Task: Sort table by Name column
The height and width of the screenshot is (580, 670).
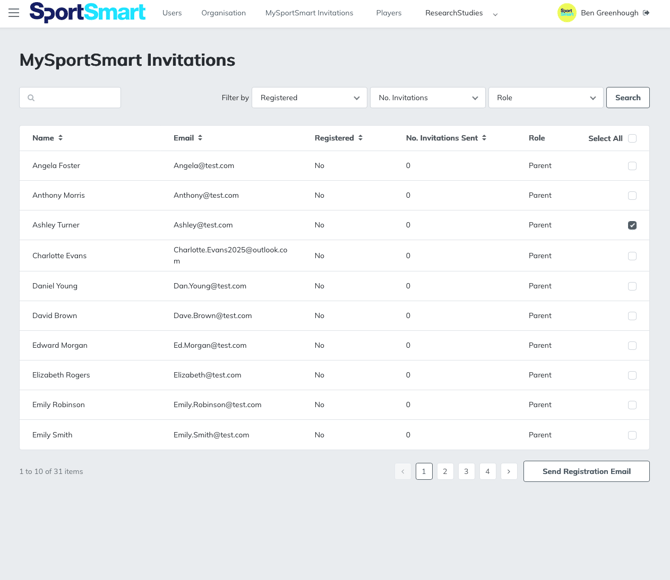Action: pos(60,138)
